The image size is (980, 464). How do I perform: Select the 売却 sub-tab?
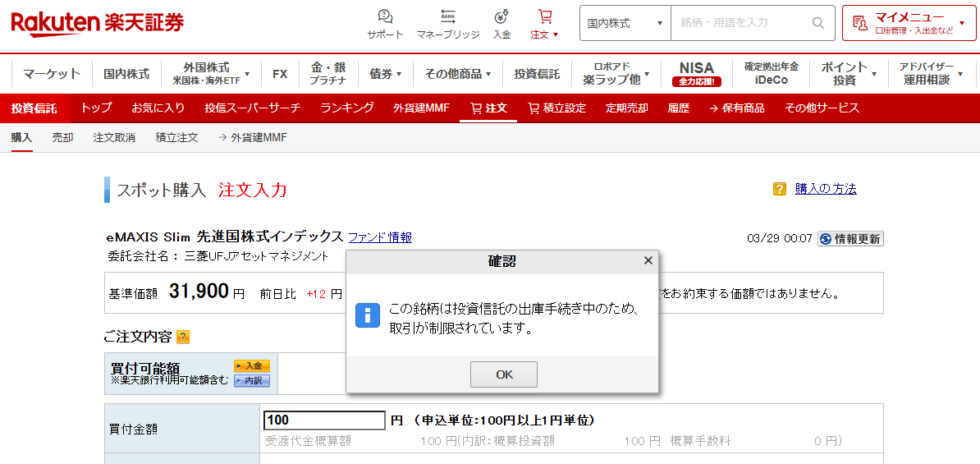(62, 138)
